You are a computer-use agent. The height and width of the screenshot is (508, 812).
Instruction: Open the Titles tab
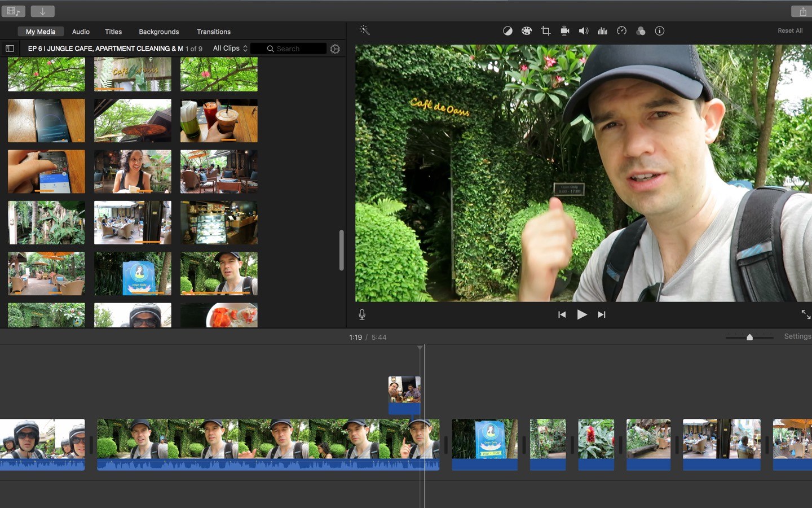(113, 32)
